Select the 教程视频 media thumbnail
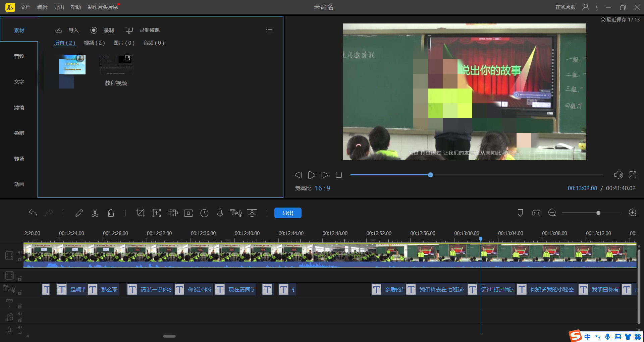 pyautogui.click(x=116, y=65)
